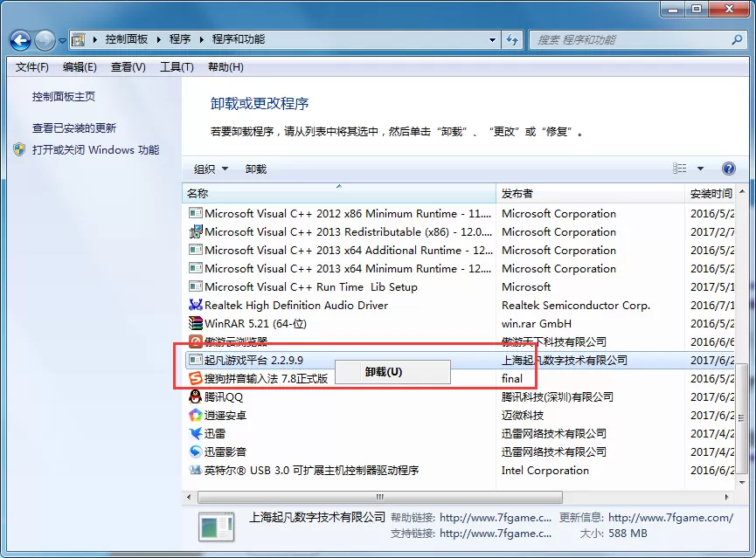This screenshot has height=558, width=756.
Task: Select the 迅雷 bird icon
Action: coord(195,433)
